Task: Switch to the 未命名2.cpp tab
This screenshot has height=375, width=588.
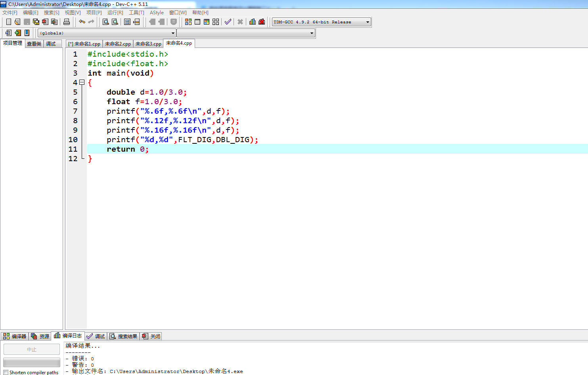Action: click(x=118, y=44)
